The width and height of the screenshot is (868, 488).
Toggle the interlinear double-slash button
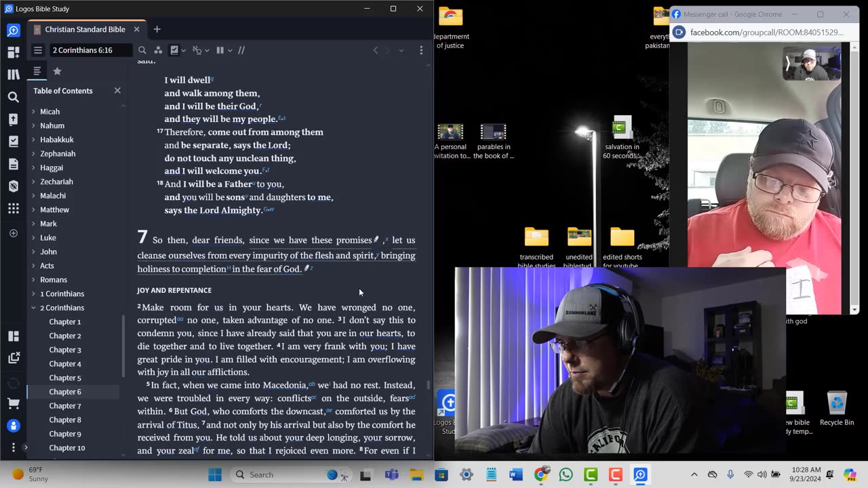241,50
